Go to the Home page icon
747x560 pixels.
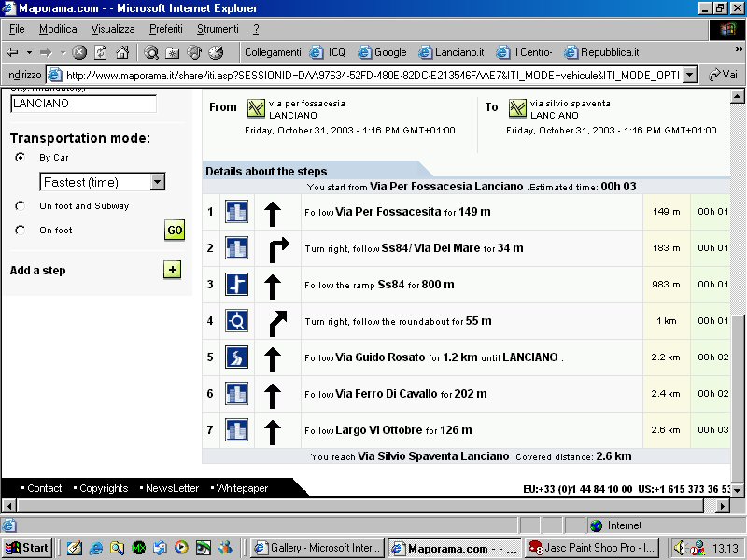coord(122,52)
